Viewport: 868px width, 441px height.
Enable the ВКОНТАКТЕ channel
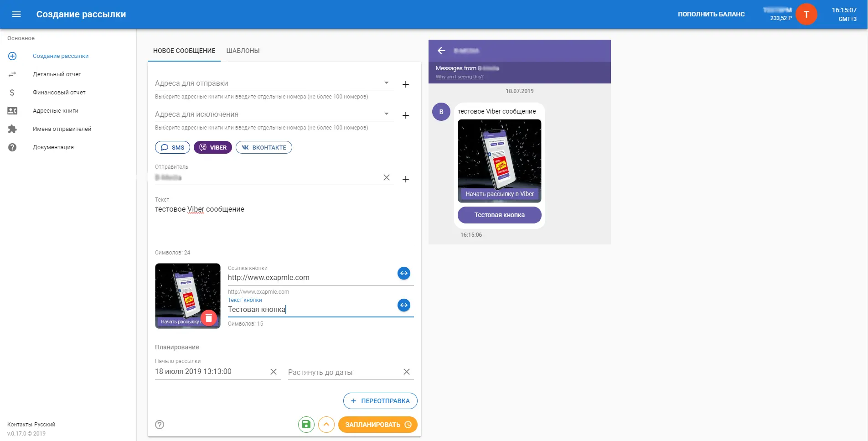coord(263,147)
